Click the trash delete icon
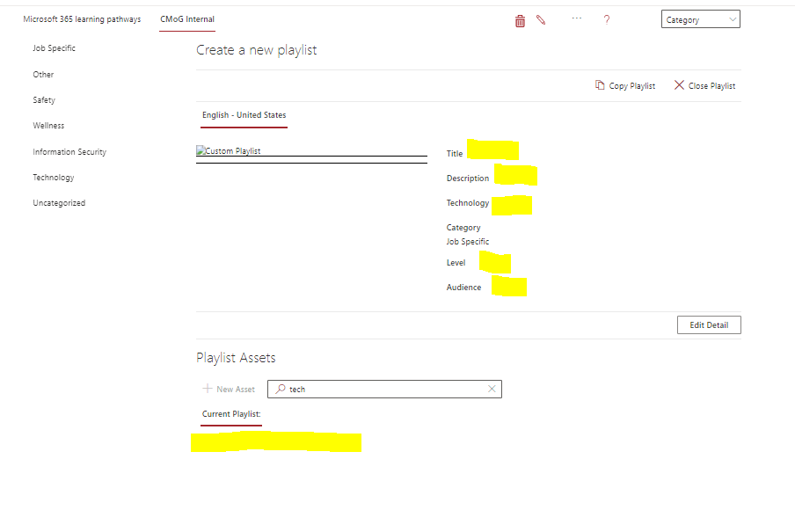The height and width of the screenshot is (532, 795). (x=520, y=19)
